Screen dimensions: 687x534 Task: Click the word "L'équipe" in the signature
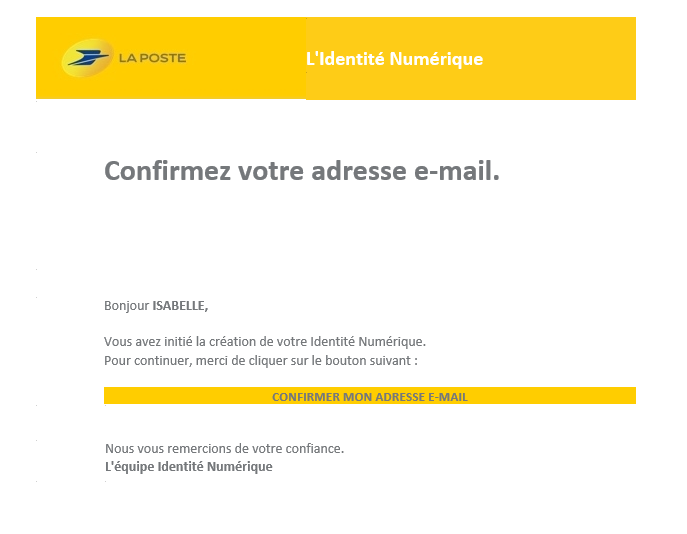[x=129, y=466]
